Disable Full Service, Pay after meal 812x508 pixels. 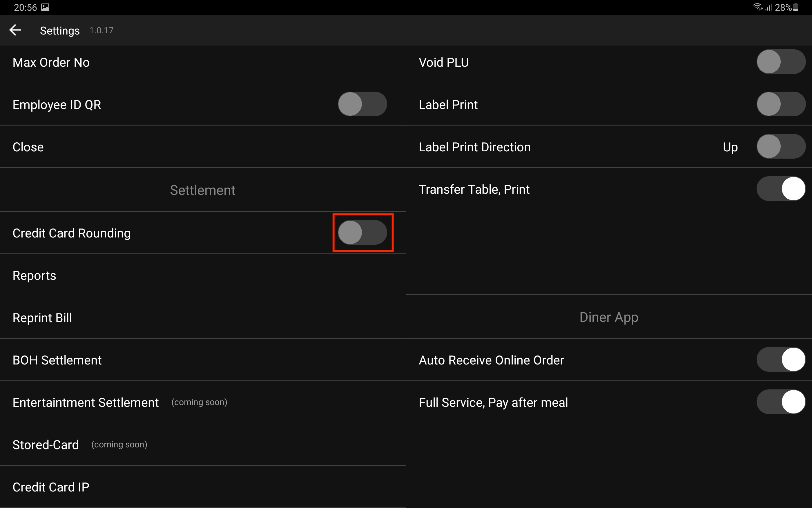(781, 402)
